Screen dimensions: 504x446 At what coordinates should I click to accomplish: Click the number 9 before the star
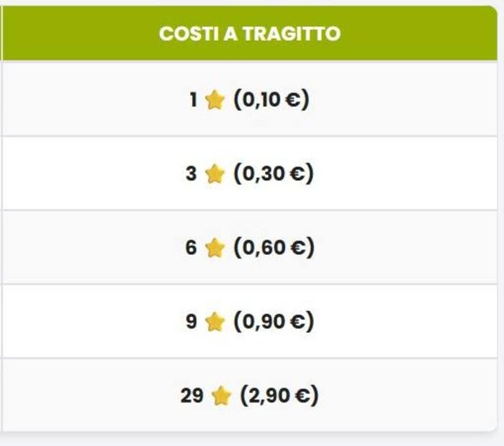pos(192,321)
